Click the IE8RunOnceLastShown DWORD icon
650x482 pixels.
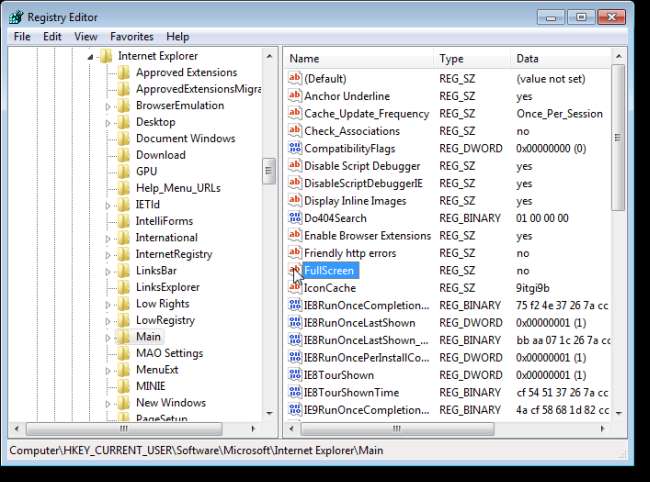[x=295, y=322]
